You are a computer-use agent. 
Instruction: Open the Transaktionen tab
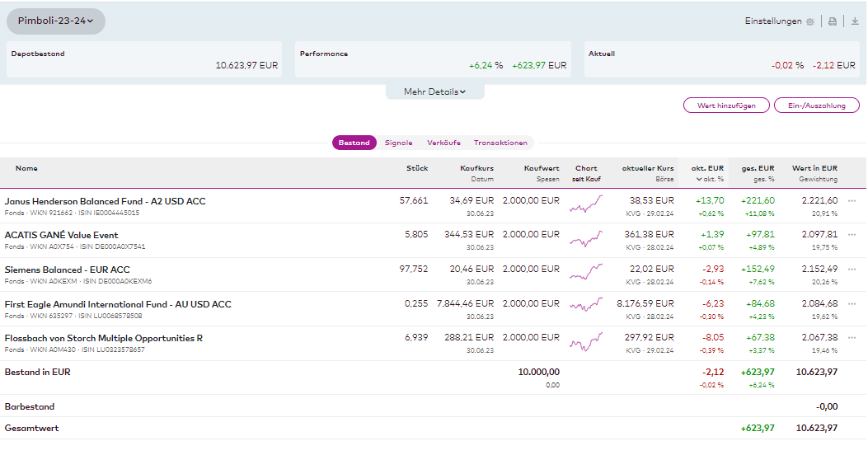pyautogui.click(x=500, y=143)
